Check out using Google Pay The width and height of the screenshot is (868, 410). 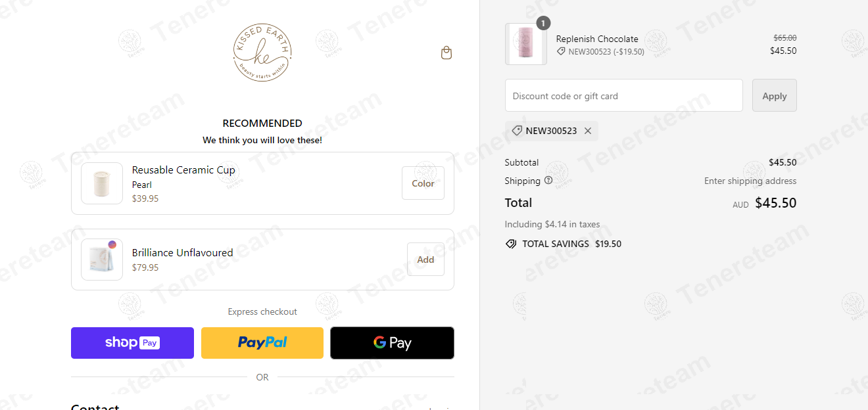pos(392,343)
